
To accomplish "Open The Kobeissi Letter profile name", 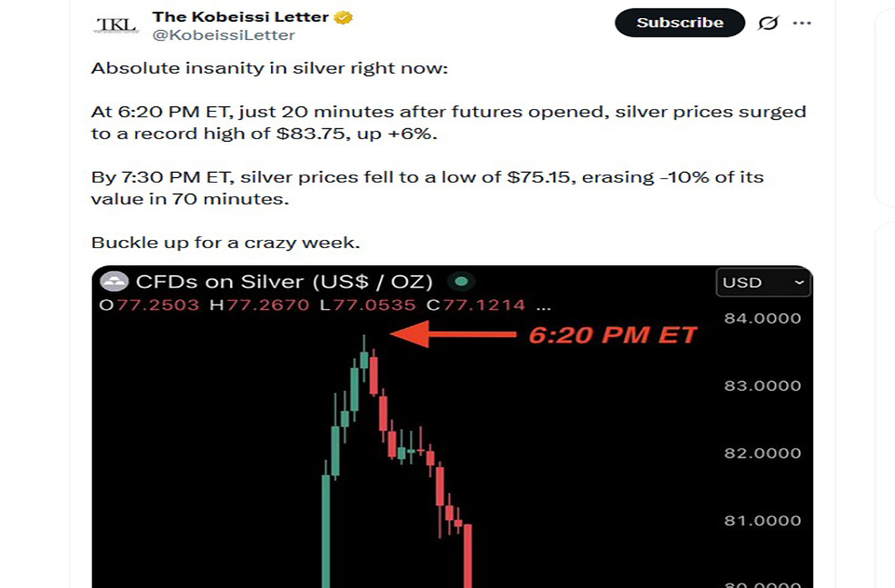I will pos(240,16).
